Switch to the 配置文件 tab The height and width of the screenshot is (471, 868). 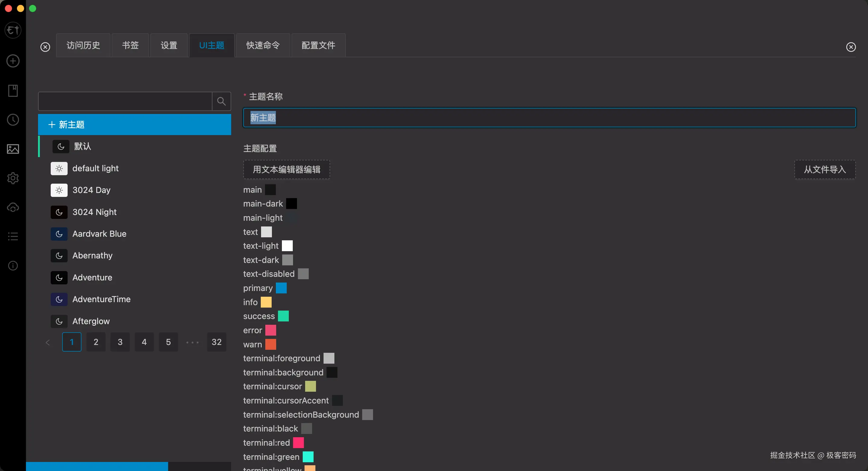coord(318,45)
